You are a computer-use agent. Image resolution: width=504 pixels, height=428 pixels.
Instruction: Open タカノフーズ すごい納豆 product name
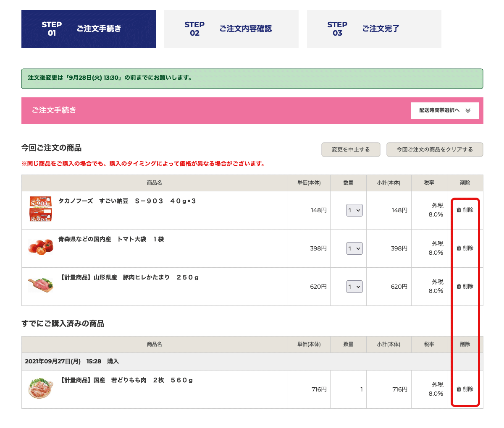tap(127, 201)
